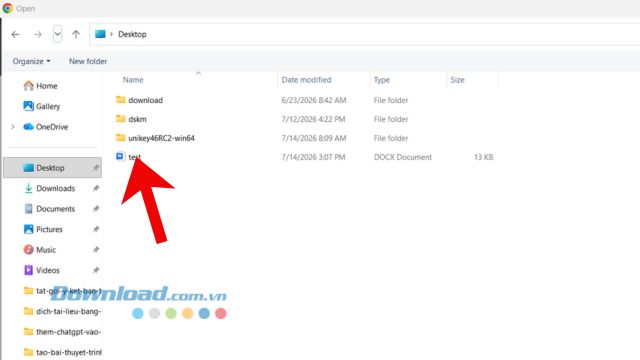Expand the OneDrive tree node

click(x=13, y=127)
